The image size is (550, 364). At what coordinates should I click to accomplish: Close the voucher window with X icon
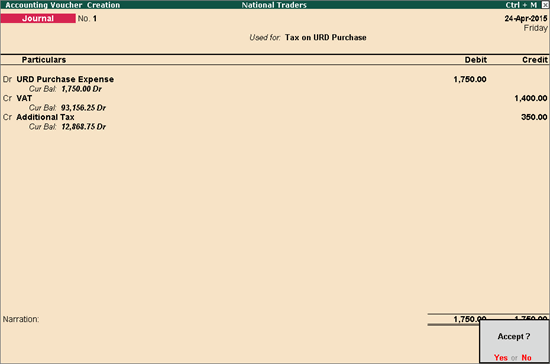coord(545,5)
